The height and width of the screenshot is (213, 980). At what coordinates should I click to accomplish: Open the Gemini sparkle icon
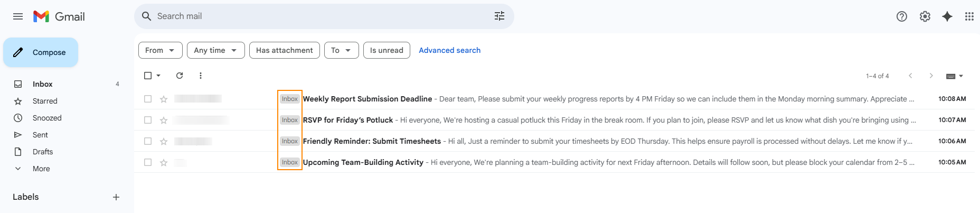[x=947, y=16]
